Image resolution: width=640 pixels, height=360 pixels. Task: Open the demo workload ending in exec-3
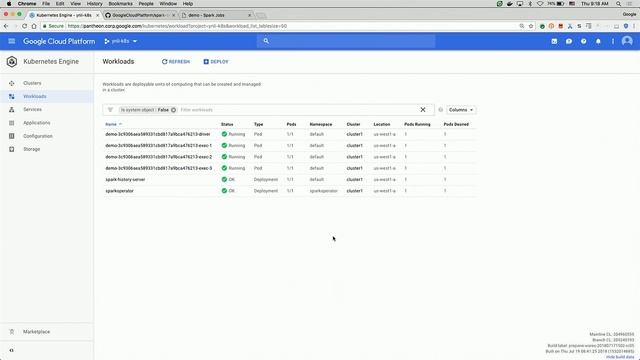coord(159,168)
